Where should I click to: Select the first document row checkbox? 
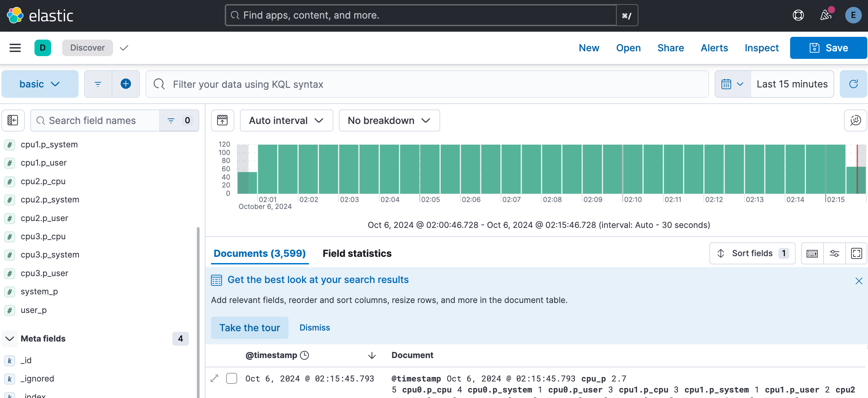click(x=232, y=378)
